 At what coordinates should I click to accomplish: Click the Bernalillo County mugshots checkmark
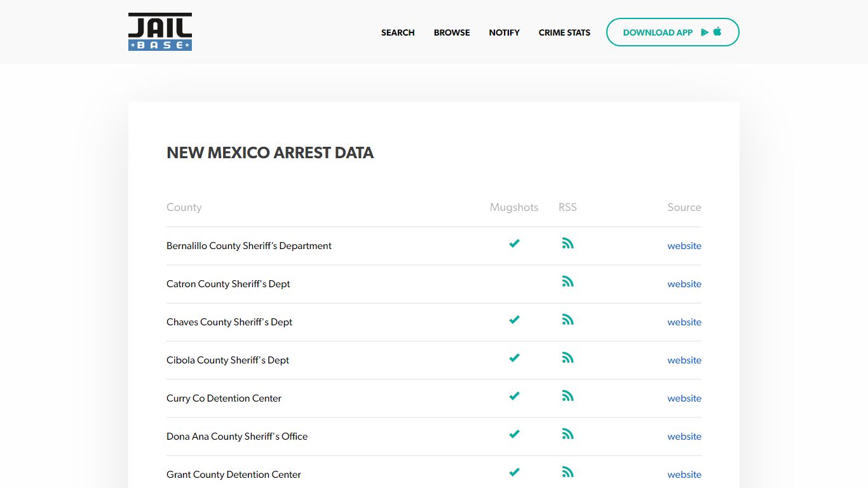point(515,243)
